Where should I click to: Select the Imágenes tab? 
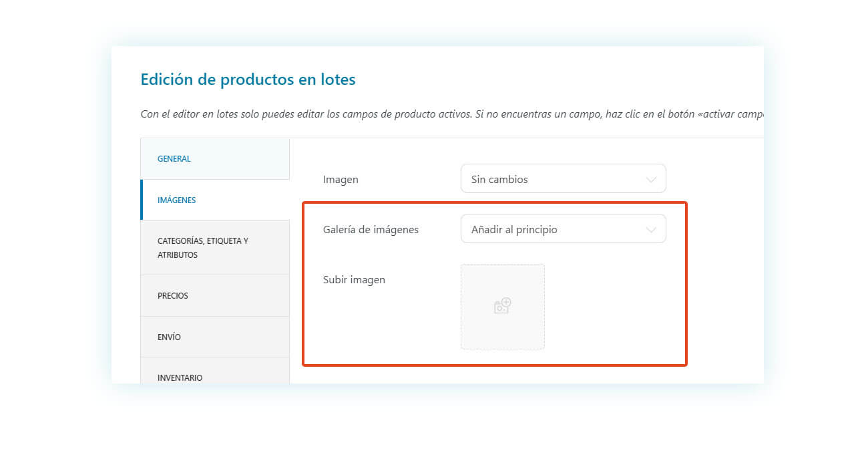pyautogui.click(x=215, y=200)
